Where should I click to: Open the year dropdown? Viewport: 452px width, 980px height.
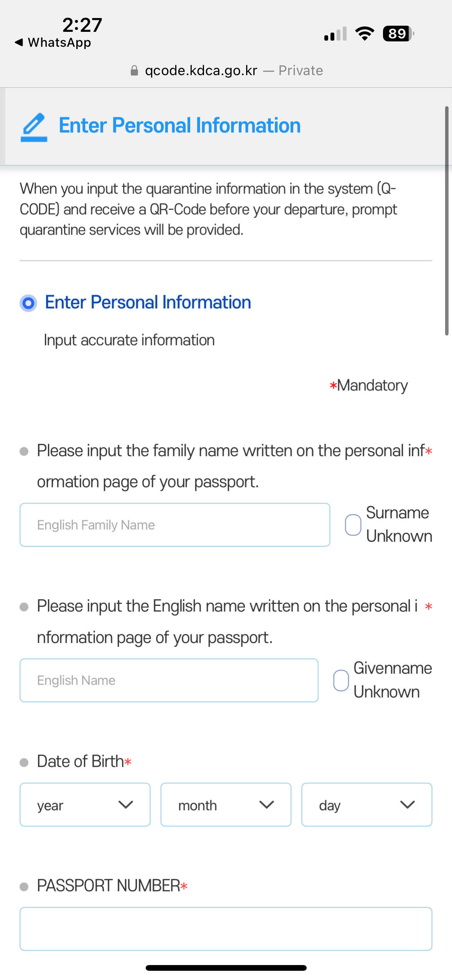pos(85,804)
